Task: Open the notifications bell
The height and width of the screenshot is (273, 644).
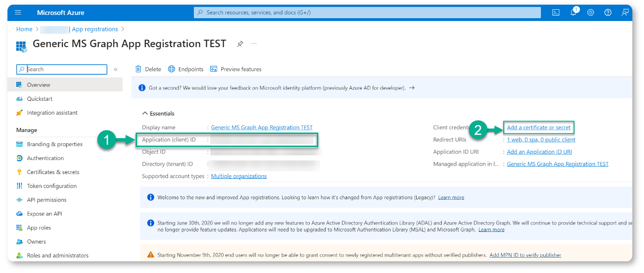Action: pyautogui.click(x=573, y=13)
